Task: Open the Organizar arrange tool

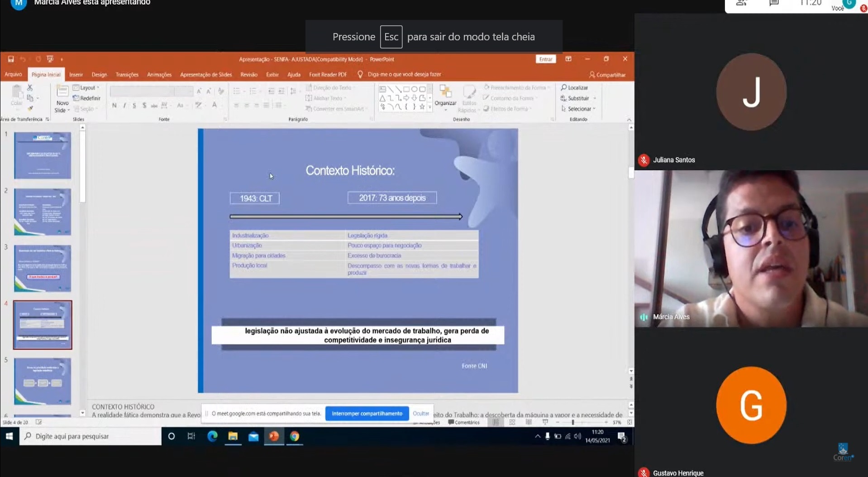Action: pyautogui.click(x=445, y=96)
